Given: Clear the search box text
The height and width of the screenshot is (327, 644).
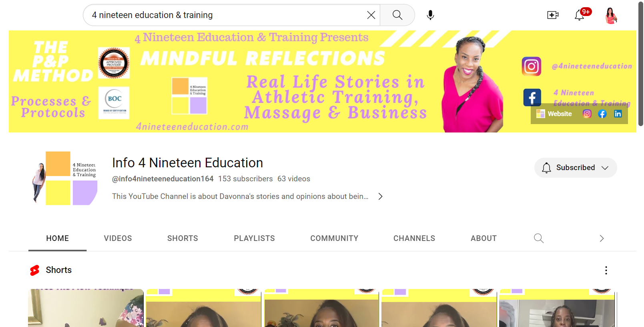Looking at the screenshot, I should click(x=371, y=15).
